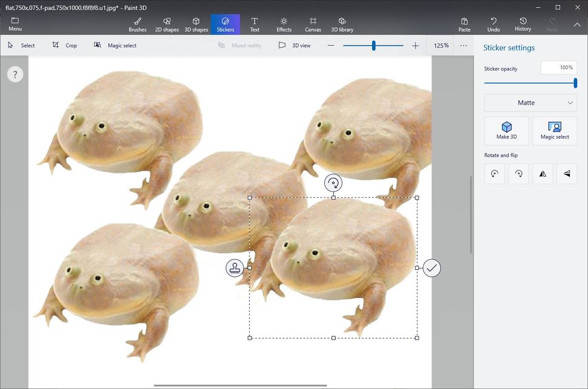Collapse the top ribbon with the chevron
The width and height of the screenshot is (588, 389).
point(577,25)
